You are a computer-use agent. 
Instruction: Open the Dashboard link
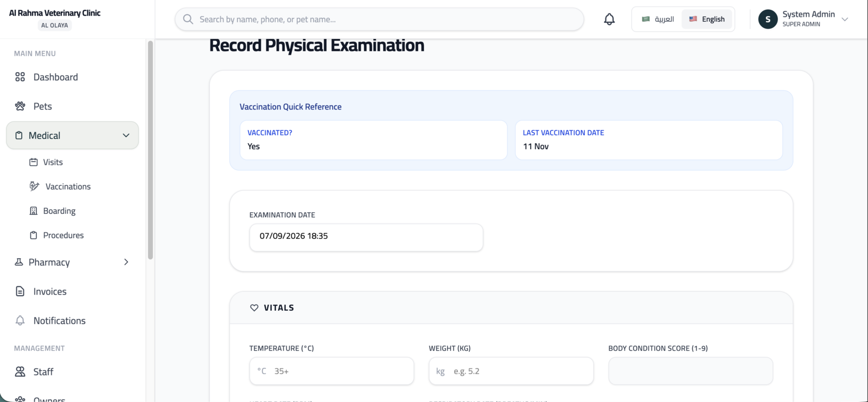[56, 77]
